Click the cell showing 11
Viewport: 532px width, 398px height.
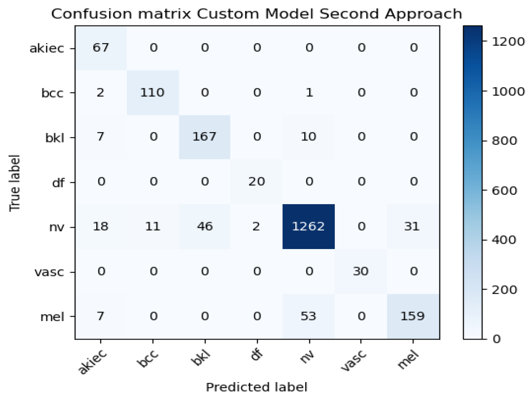coord(152,226)
